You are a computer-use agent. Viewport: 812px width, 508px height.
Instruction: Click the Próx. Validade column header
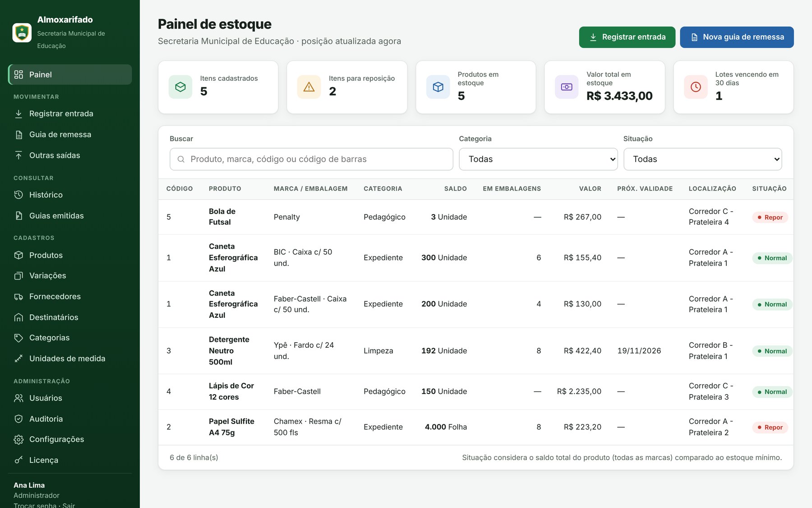click(x=645, y=189)
